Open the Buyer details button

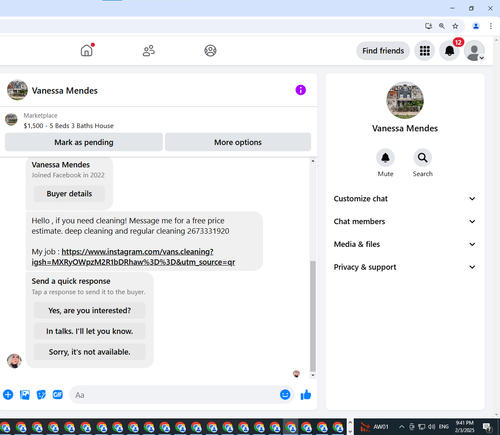[69, 194]
